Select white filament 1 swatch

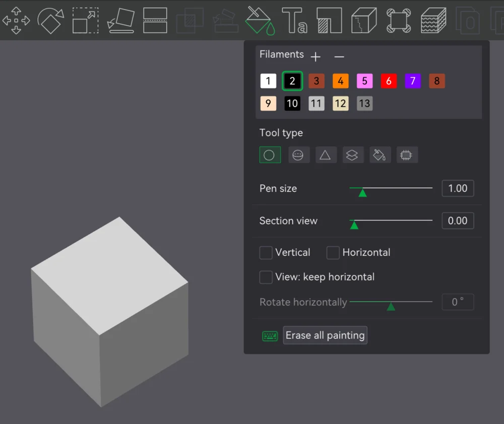coord(268,81)
